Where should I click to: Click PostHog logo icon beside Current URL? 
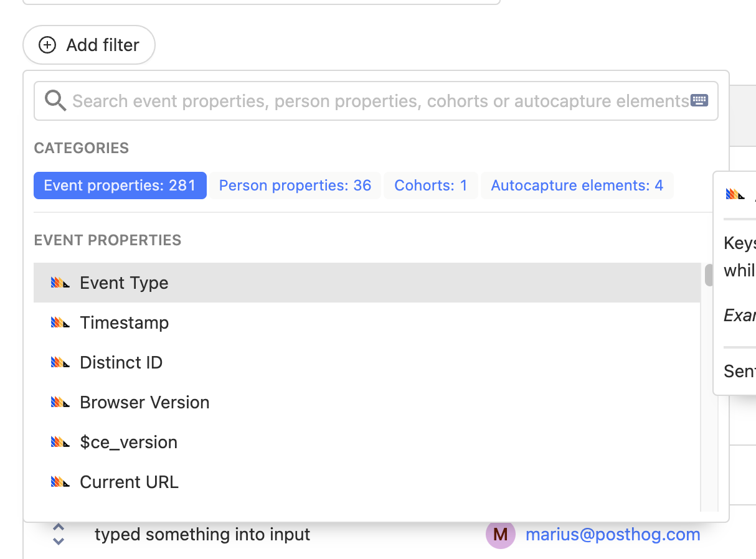(x=60, y=482)
